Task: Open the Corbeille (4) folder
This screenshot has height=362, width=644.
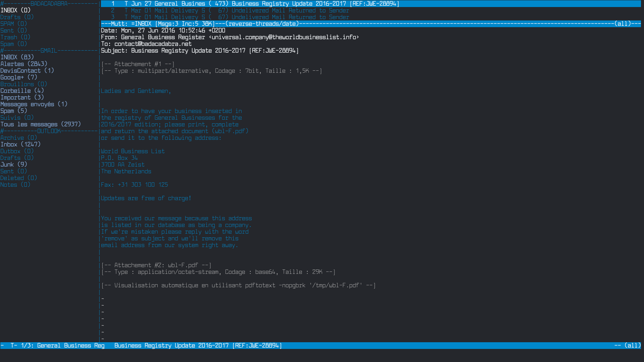Action: coord(22,91)
